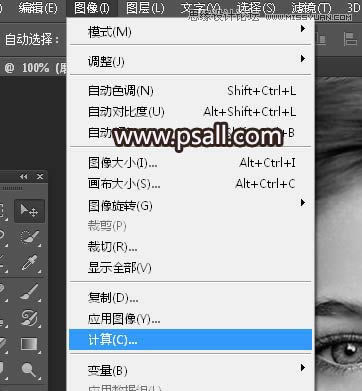The image size is (362, 391).
Task: Open the 图层(L) menu
Action: coord(145,8)
